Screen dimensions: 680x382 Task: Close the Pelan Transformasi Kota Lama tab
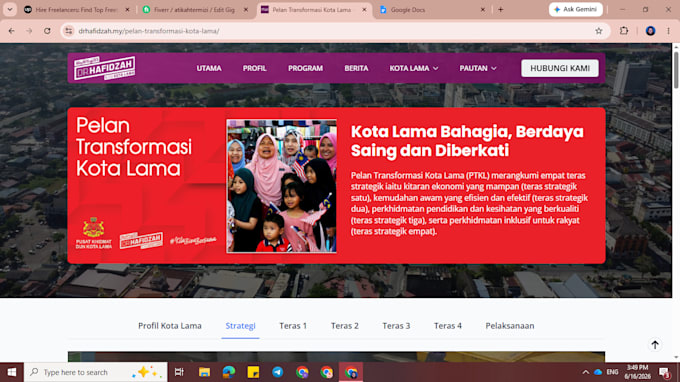click(x=364, y=10)
